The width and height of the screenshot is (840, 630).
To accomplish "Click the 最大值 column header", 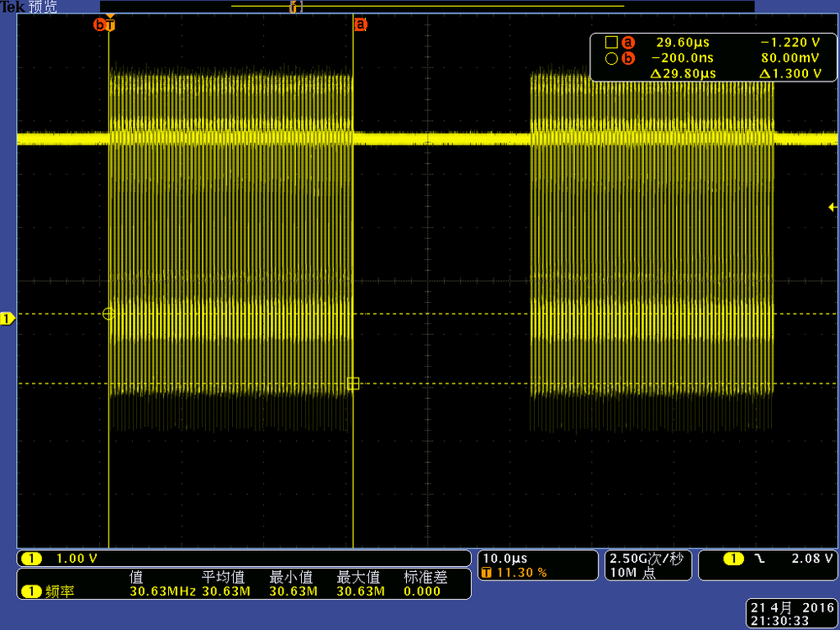I will tap(358, 578).
